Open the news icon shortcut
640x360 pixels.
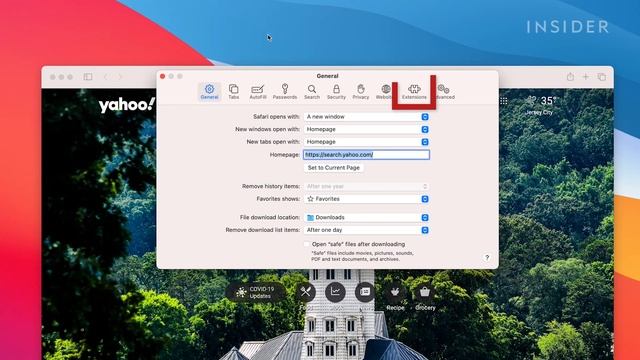(365, 292)
